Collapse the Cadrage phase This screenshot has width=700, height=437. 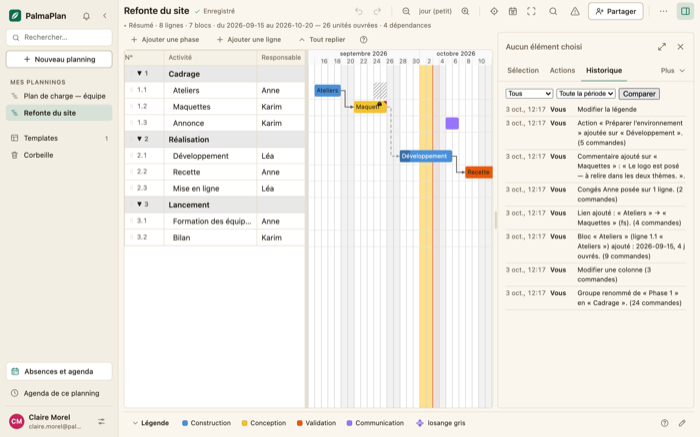139,74
